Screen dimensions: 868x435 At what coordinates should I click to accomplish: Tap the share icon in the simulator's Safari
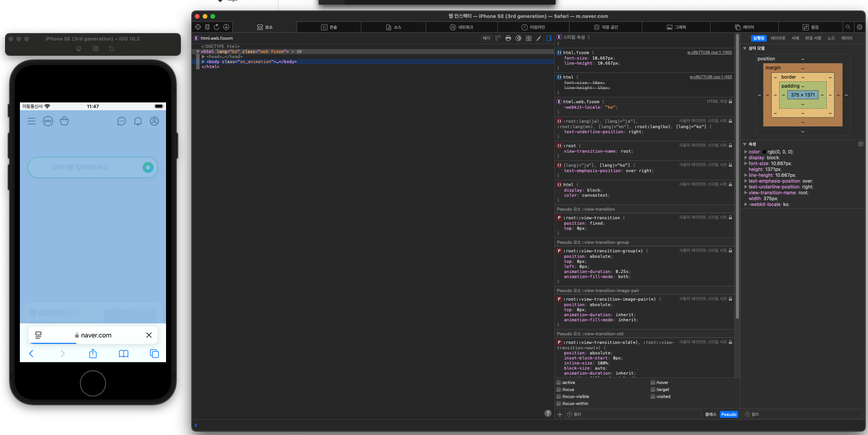coord(93,354)
